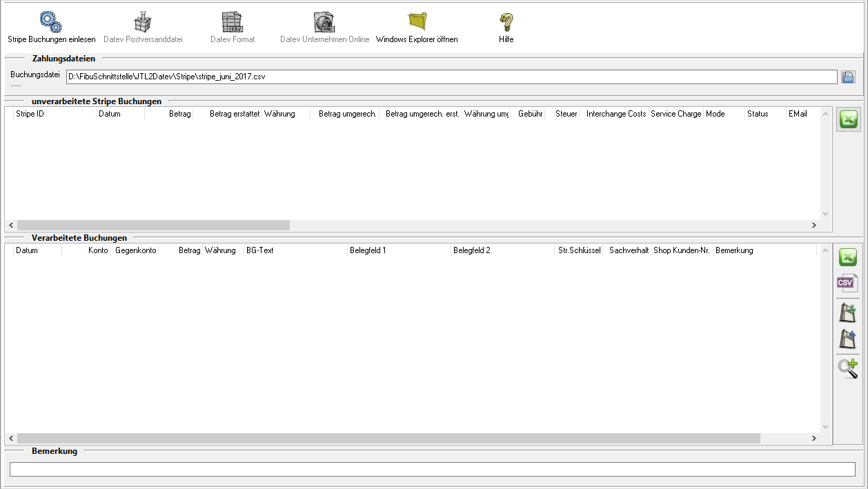Click the folder icon with blue up arrow

click(848, 339)
